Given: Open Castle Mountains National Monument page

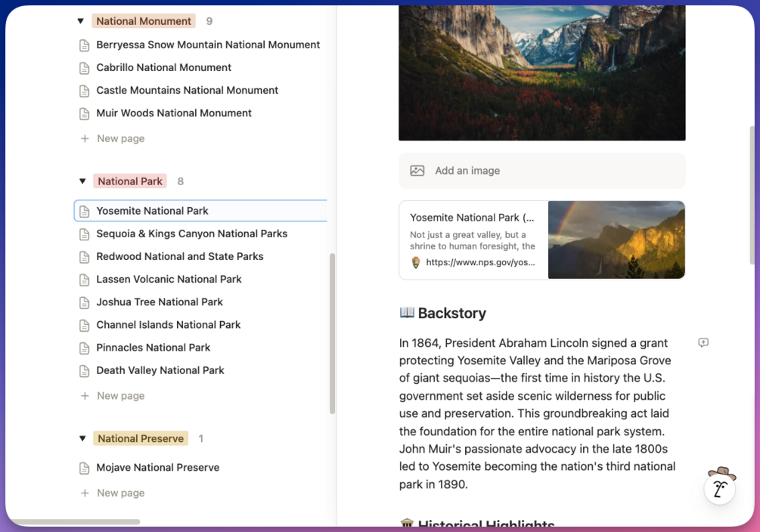Looking at the screenshot, I should [x=187, y=90].
